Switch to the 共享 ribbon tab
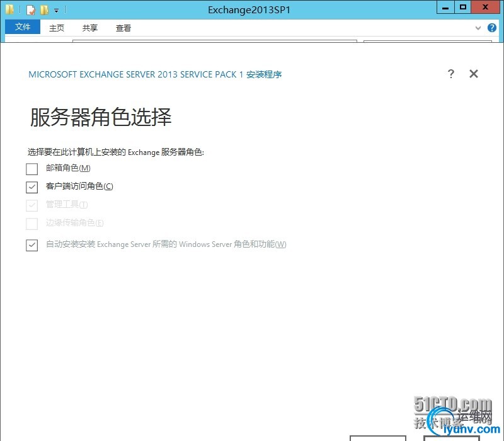 click(x=90, y=28)
